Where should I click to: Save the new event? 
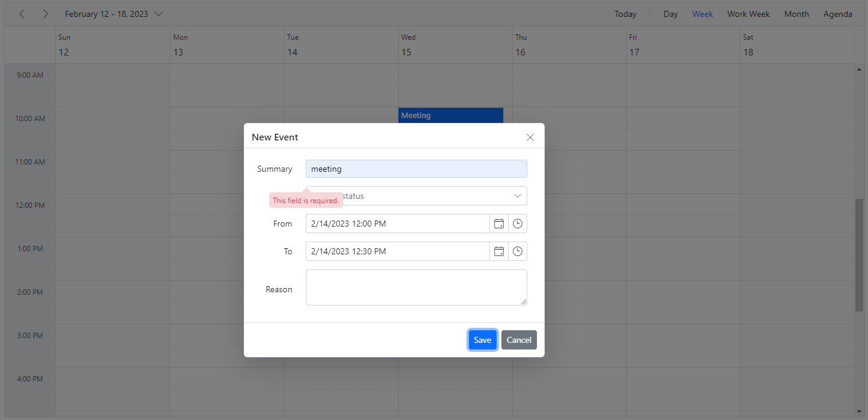point(483,340)
